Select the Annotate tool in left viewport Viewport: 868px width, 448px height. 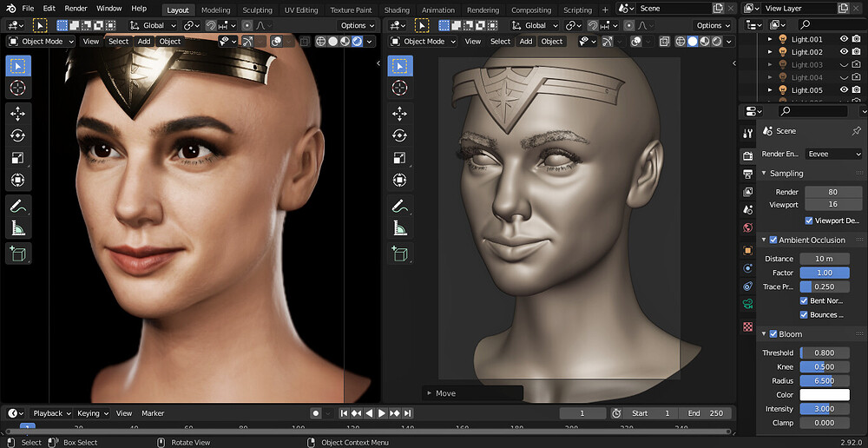18,206
